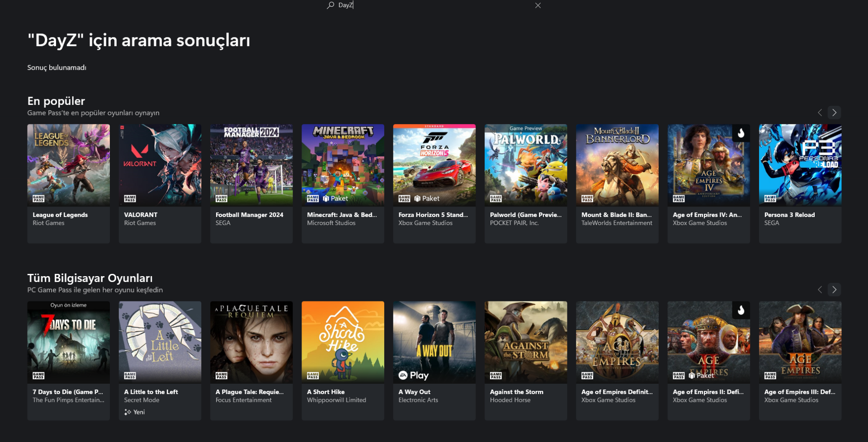The image size is (868, 442).
Task: Click Game Pass badge on A Little to the Left
Action: pyautogui.click(x=130, y=376)
